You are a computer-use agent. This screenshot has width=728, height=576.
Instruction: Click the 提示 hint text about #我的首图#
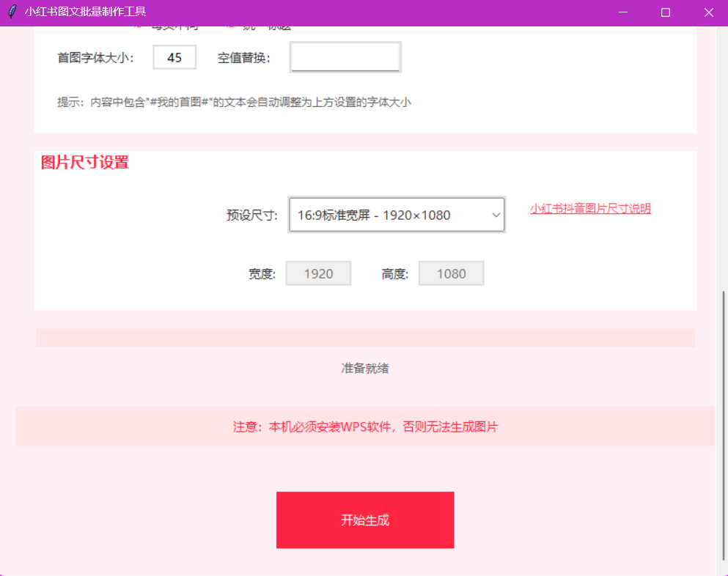pos(234,103)
